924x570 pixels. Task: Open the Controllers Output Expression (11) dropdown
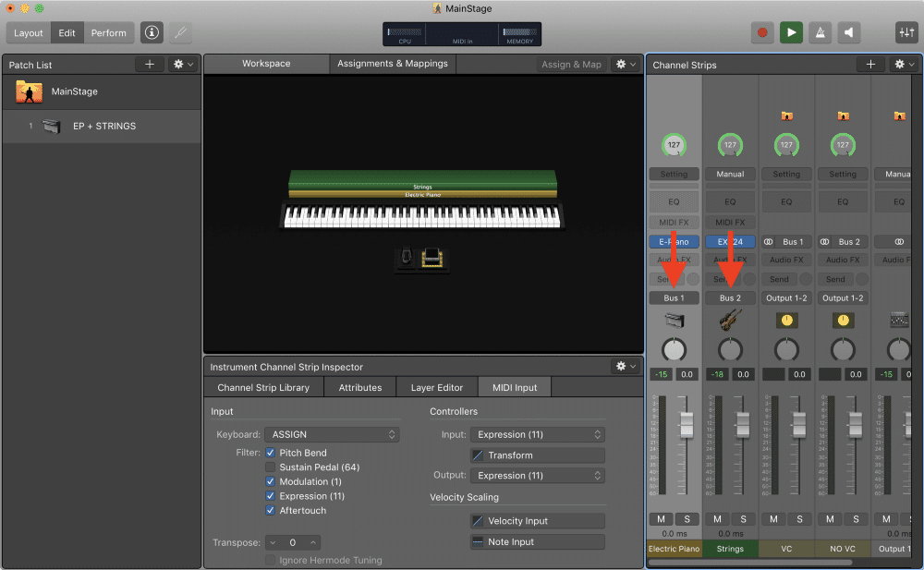(538, 475)
